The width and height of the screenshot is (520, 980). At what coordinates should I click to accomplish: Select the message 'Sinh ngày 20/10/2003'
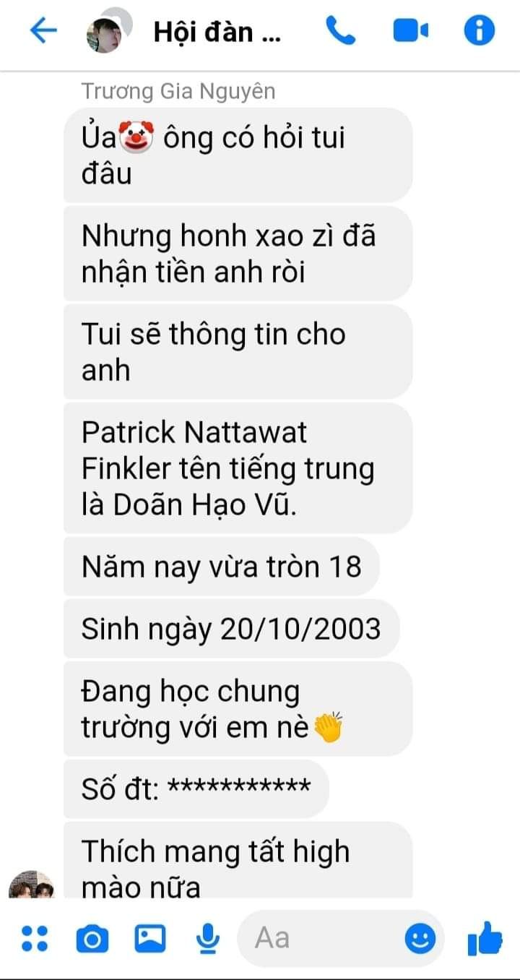click(x=231, y=629)
